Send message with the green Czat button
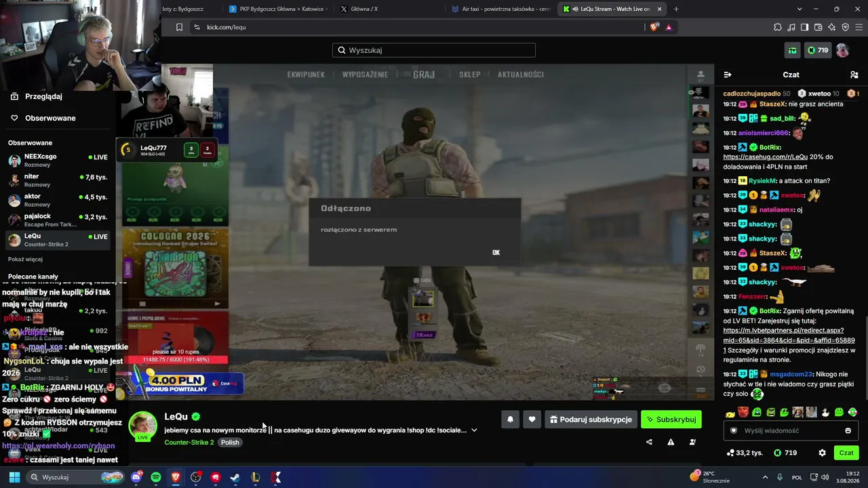Screen dimensions: 868x488 click(x=846, y=453)
